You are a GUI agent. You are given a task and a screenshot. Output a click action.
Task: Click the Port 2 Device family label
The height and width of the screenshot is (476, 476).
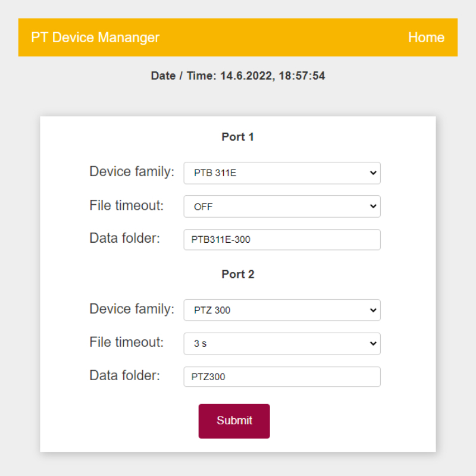pos(131,309)
